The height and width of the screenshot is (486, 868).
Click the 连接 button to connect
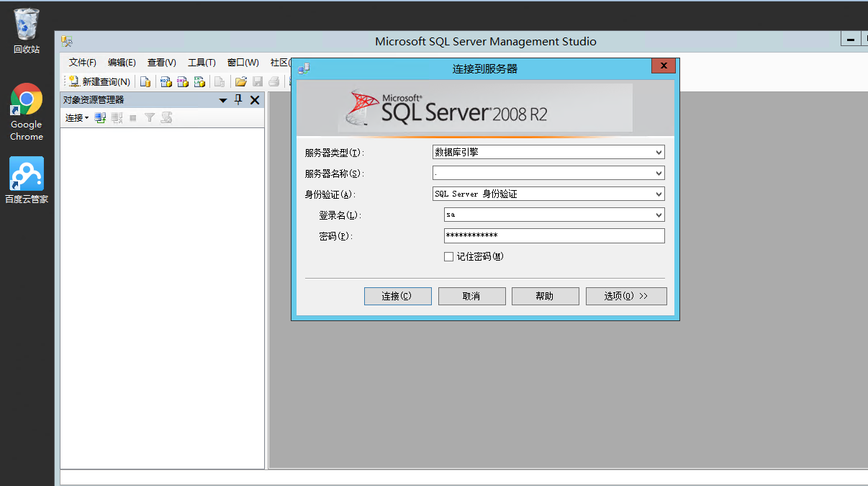tap(397, 296)
